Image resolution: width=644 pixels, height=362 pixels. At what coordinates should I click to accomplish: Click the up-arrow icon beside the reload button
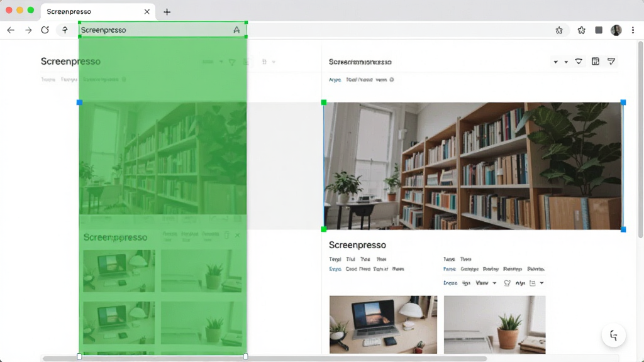tap(65, 30)
